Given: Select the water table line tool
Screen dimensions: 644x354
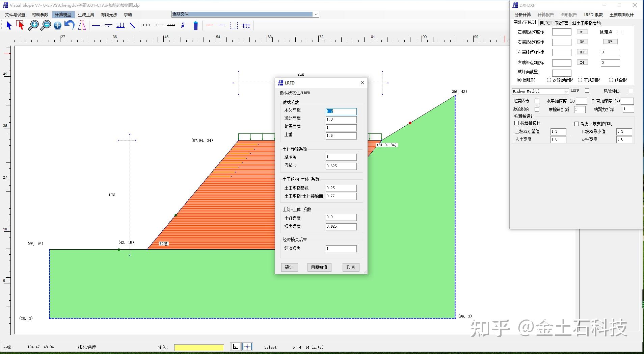Looking at the screenshot, I should point(108,25).
